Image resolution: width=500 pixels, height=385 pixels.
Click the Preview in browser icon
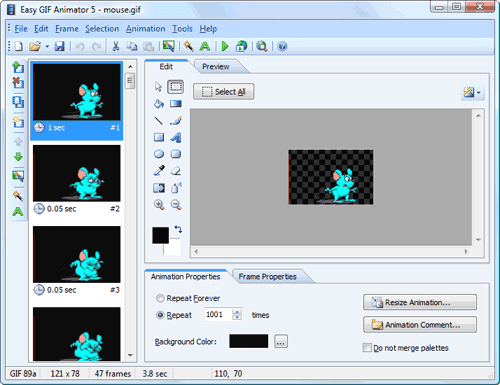[241, 46]
